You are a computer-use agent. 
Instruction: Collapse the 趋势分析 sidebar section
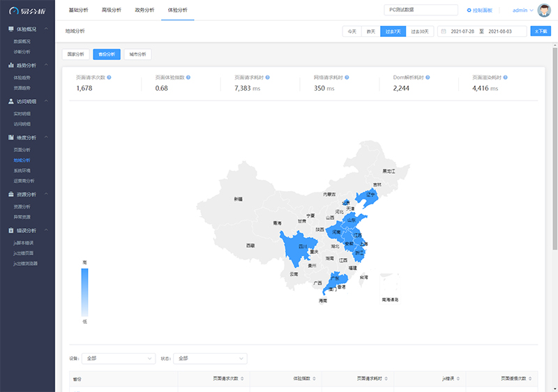tap(46, 65)
